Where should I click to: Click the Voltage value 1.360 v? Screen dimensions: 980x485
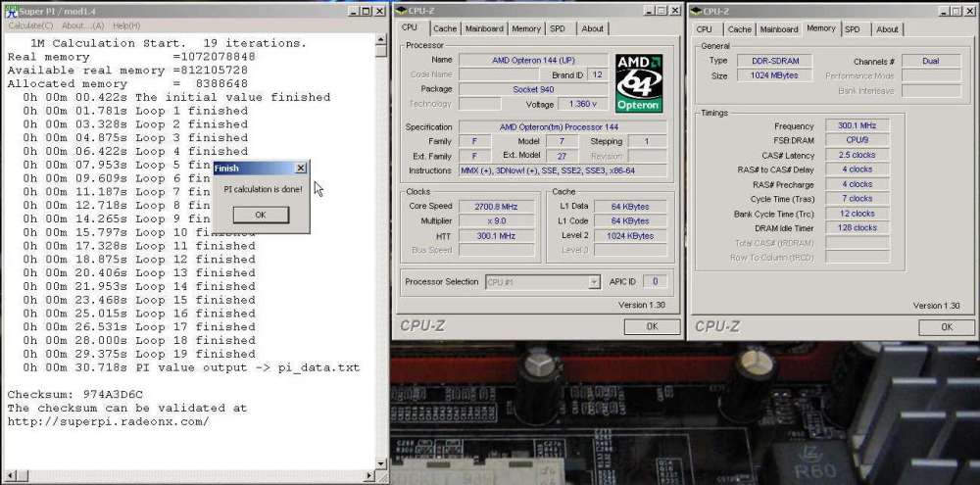pyautogui.click(x=582, y=104)
